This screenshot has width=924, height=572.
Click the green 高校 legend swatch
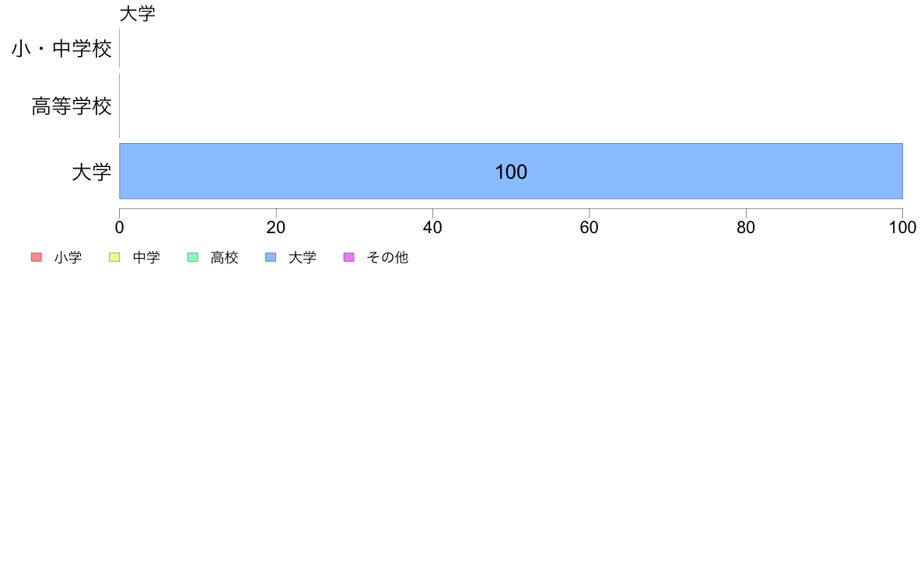193,257
